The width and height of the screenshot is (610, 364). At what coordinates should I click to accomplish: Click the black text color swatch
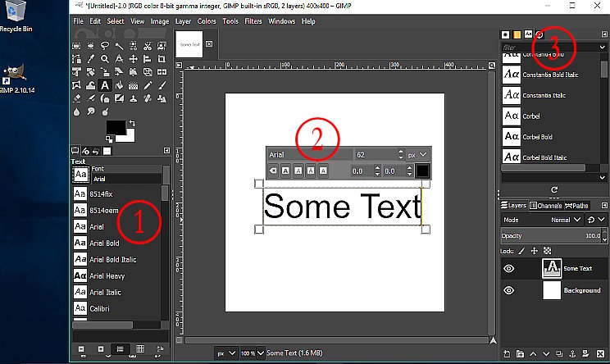(x=421, y=171)
